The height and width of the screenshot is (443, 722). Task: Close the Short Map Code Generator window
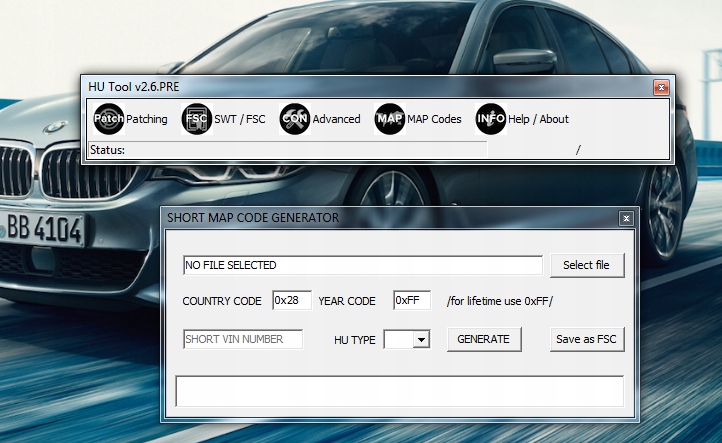point(626,218)
